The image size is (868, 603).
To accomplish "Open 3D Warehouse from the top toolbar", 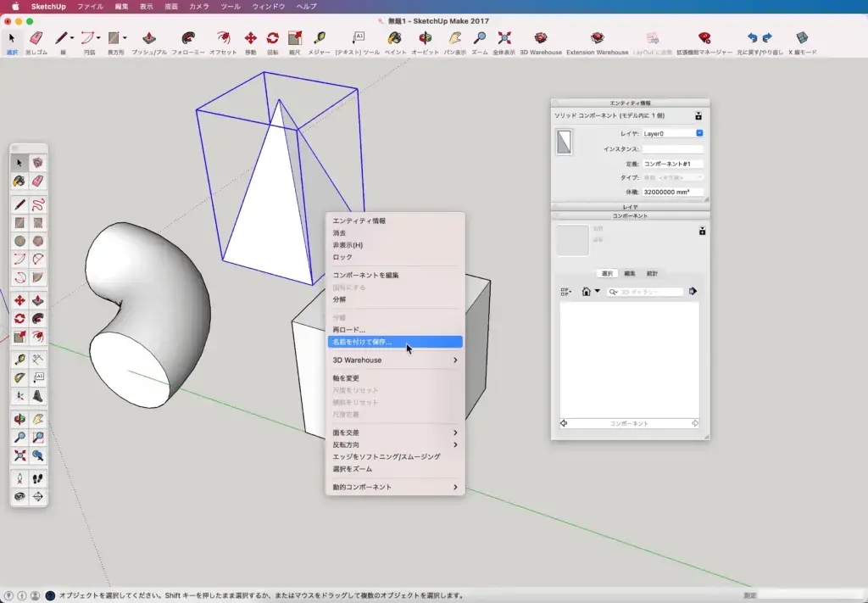I will 540,37.
